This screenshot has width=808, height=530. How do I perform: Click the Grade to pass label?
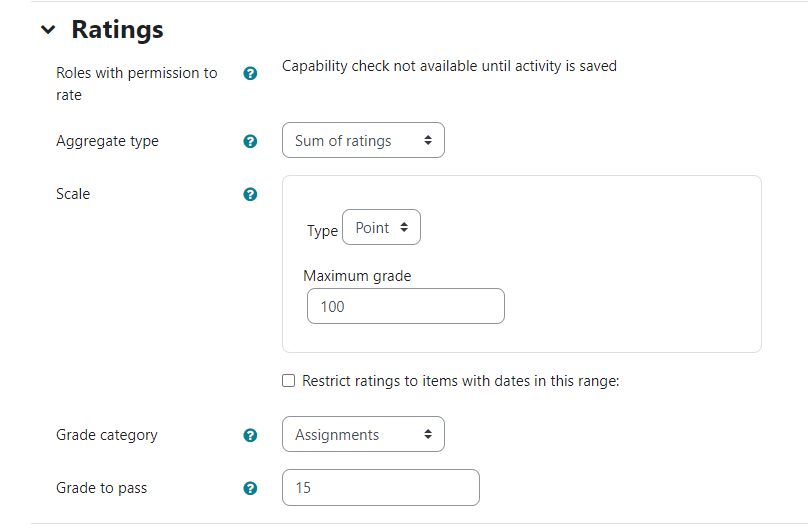(101, 488)
